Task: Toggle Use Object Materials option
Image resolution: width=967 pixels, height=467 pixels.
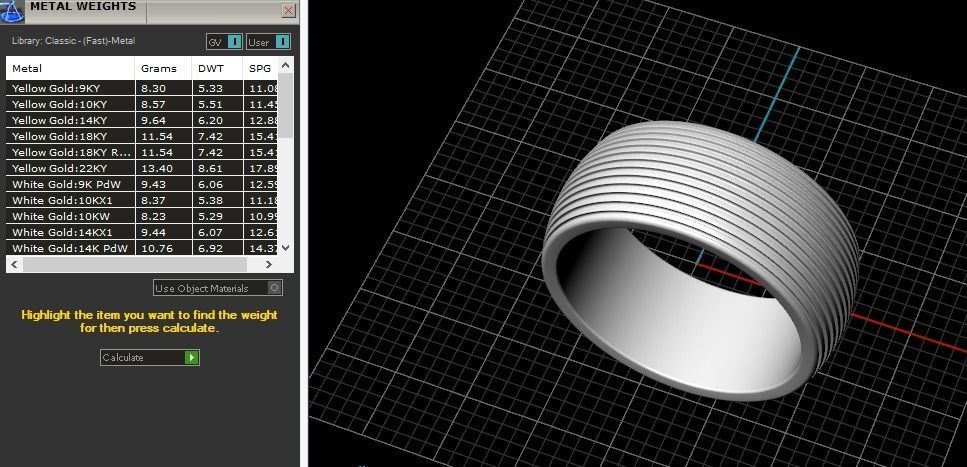Action: pyautogui.click(x=218, y=288)
